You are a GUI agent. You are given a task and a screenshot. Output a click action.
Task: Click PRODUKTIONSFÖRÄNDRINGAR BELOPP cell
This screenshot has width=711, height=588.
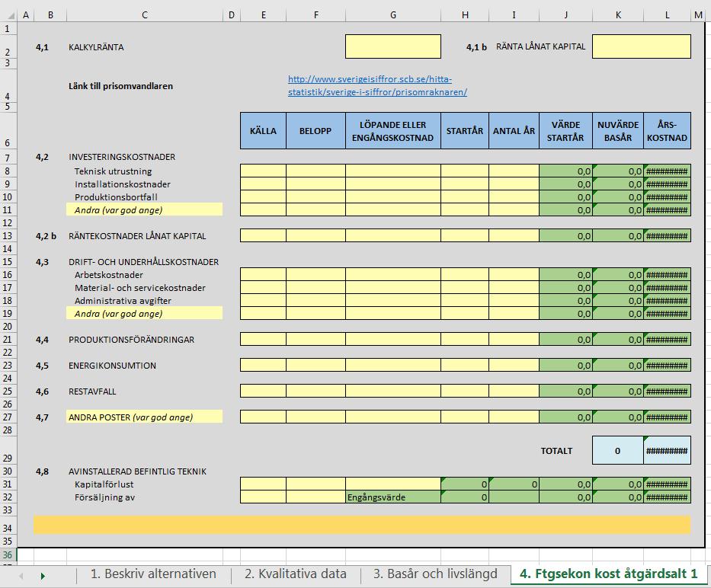pyautogui.click(x=315, y=339)
